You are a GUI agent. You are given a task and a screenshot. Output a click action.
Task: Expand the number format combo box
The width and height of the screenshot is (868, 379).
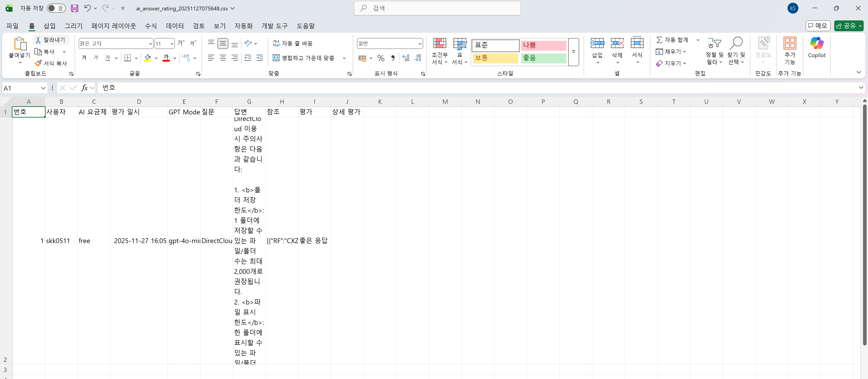(x=420, y=43)
